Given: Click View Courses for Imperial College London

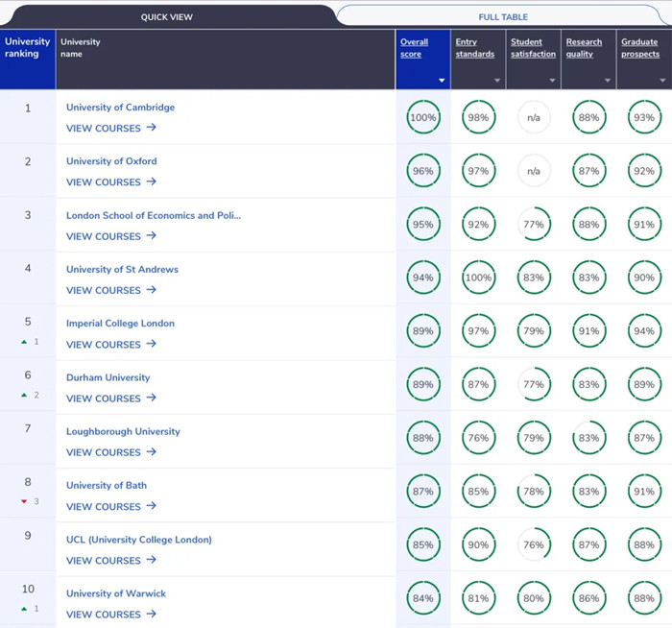Looking at the screenshot, I should [x=111, y=344].
